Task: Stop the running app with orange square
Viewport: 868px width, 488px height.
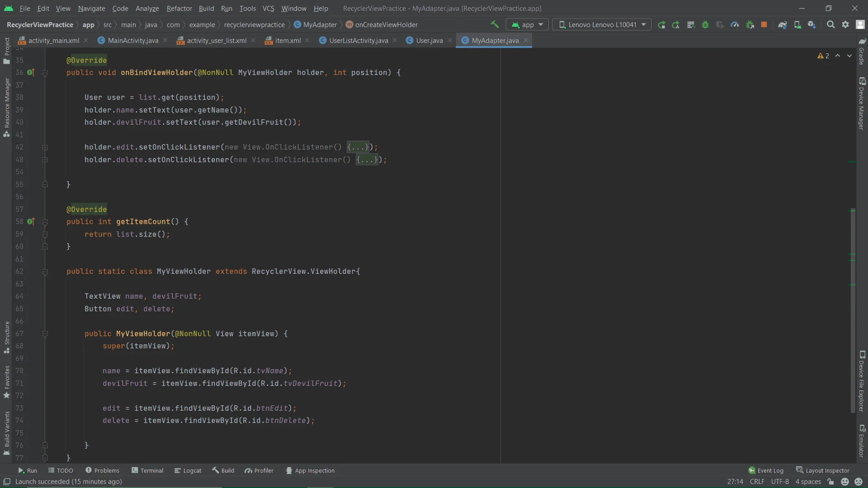Action: (764, 24)
